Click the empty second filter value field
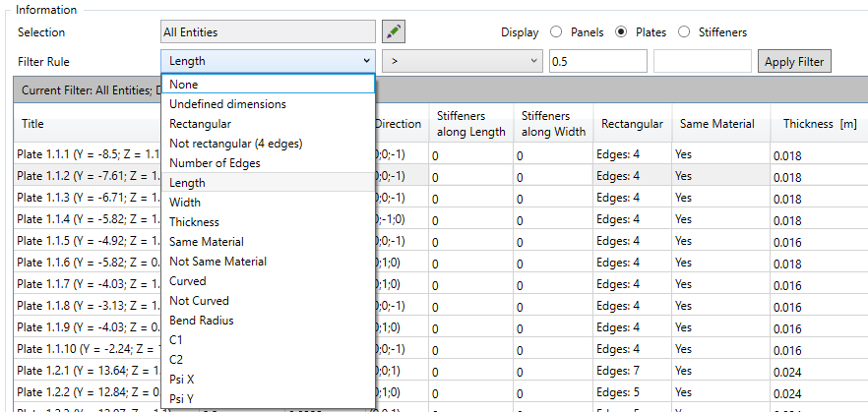Viewport: 868px width, 412px height. point(702,61)
